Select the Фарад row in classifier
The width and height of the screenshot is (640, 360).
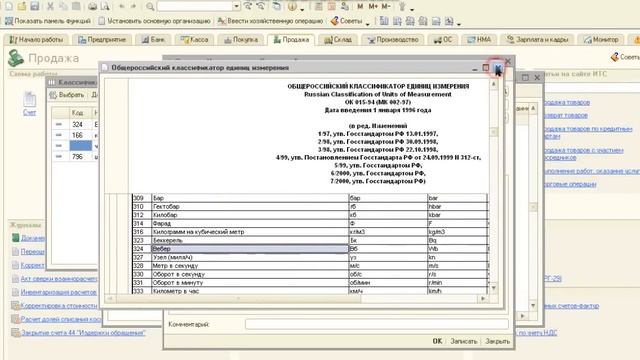pyautogui.click(x=309, y=223)
